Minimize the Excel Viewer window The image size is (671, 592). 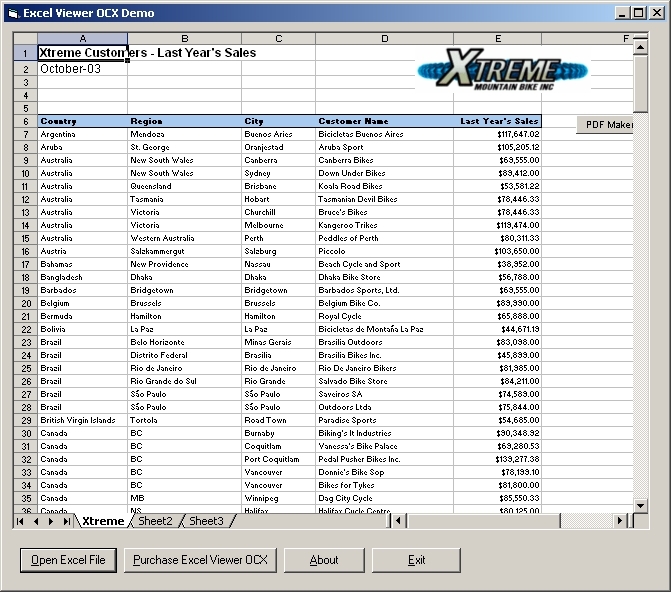coord(622,13)
